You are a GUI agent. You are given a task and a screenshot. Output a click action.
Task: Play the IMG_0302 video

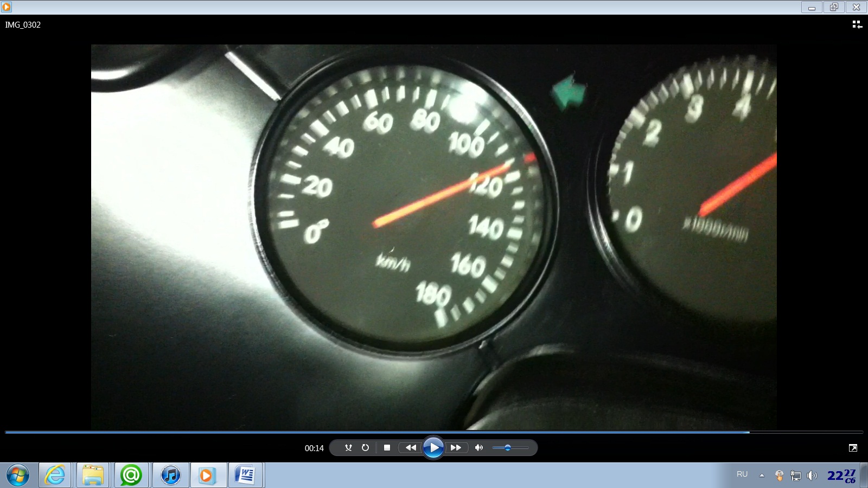pos(433,448)
